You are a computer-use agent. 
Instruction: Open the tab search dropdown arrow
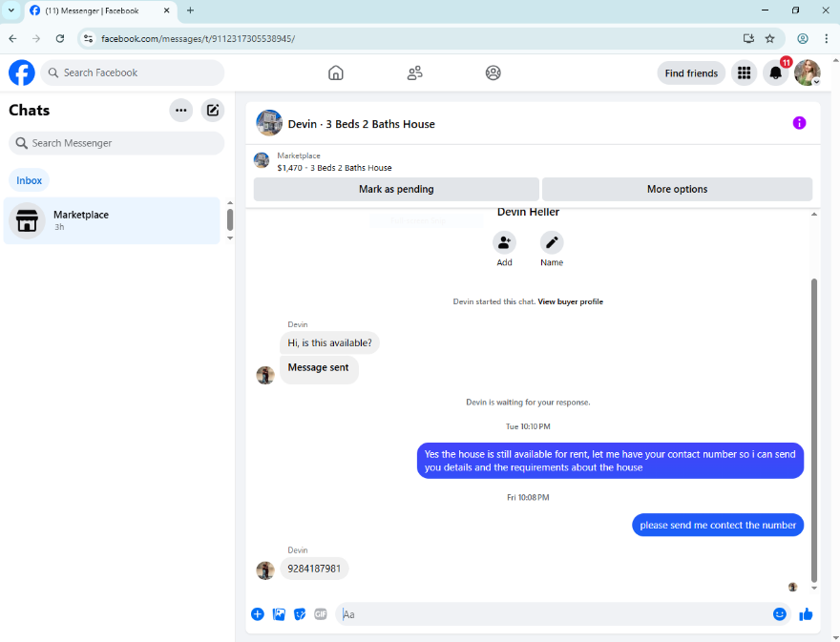[x=10, y=10]
